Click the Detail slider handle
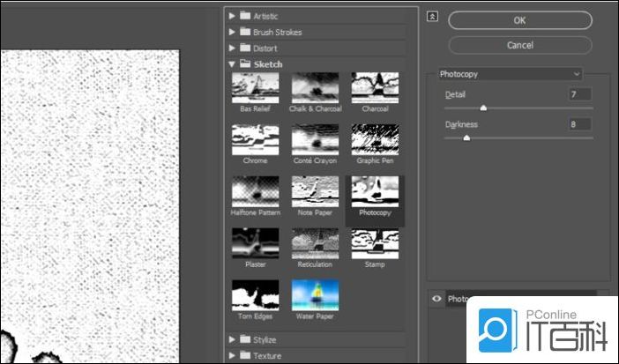 pyautogui.click(x=483, y=108)
